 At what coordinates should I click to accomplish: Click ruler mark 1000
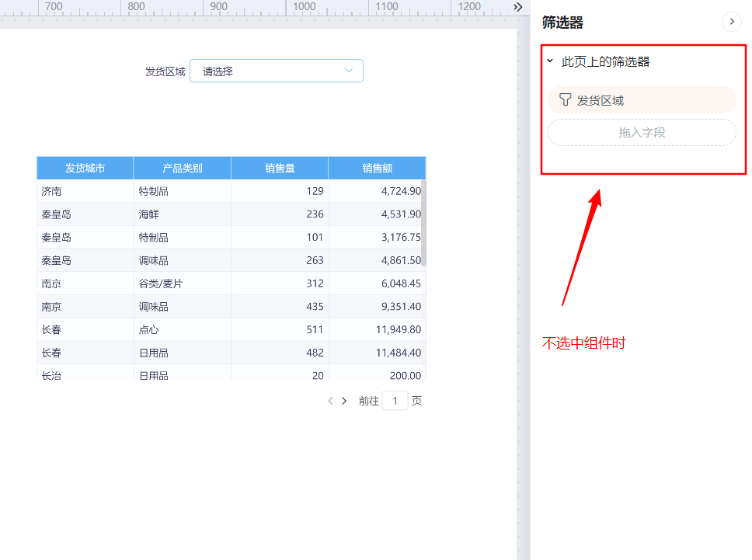pos(304,7)
